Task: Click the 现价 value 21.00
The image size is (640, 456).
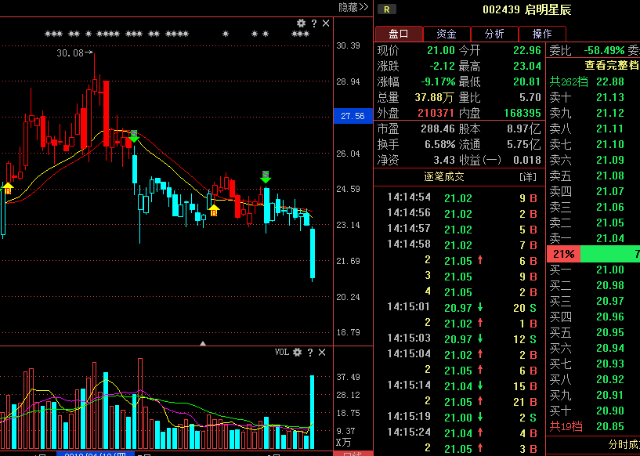Action: click(x=441, y=51)
